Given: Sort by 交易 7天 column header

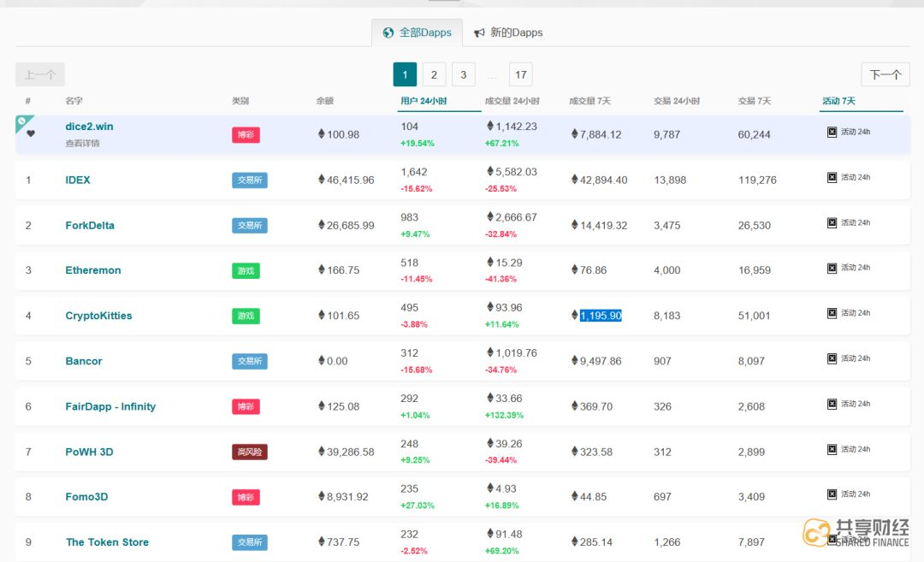Looking at the screenshot, I should coord(755,101).
